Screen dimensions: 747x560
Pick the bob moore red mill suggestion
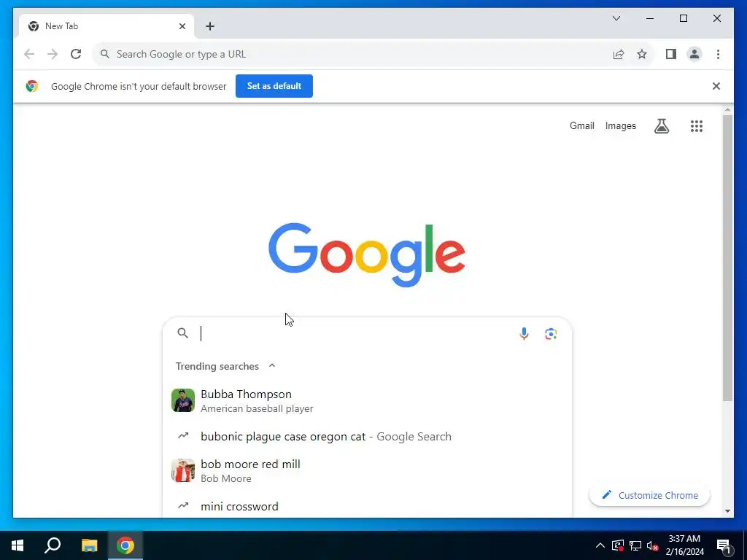point(367,470)
